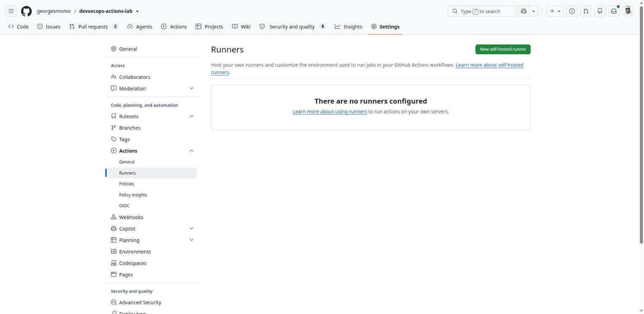Open the Agents tab

click(x=140, y=27)
